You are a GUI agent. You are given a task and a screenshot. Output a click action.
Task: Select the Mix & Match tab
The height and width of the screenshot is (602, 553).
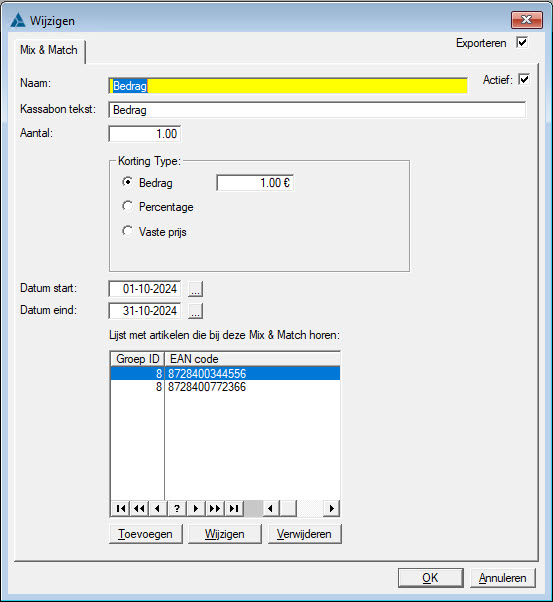click(49, 50)
